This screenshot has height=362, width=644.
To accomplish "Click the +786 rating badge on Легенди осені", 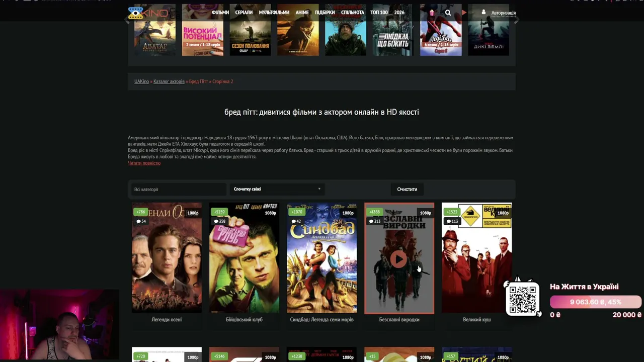I will pos(140,212).
